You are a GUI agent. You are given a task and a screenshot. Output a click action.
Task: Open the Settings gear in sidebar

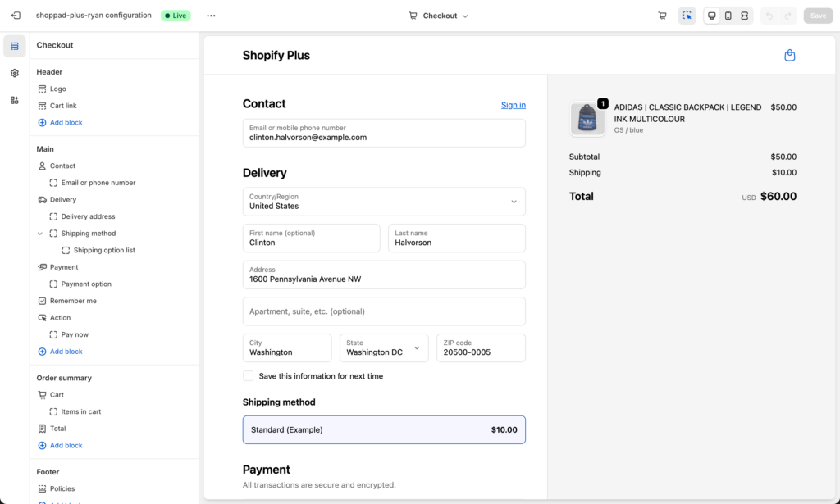(15, 73)
